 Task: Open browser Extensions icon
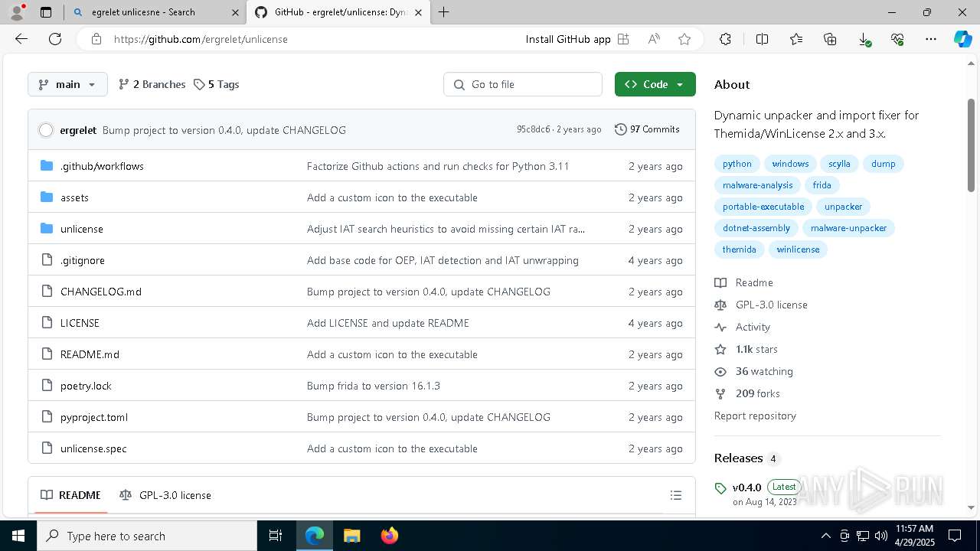[x=725, y=39]
